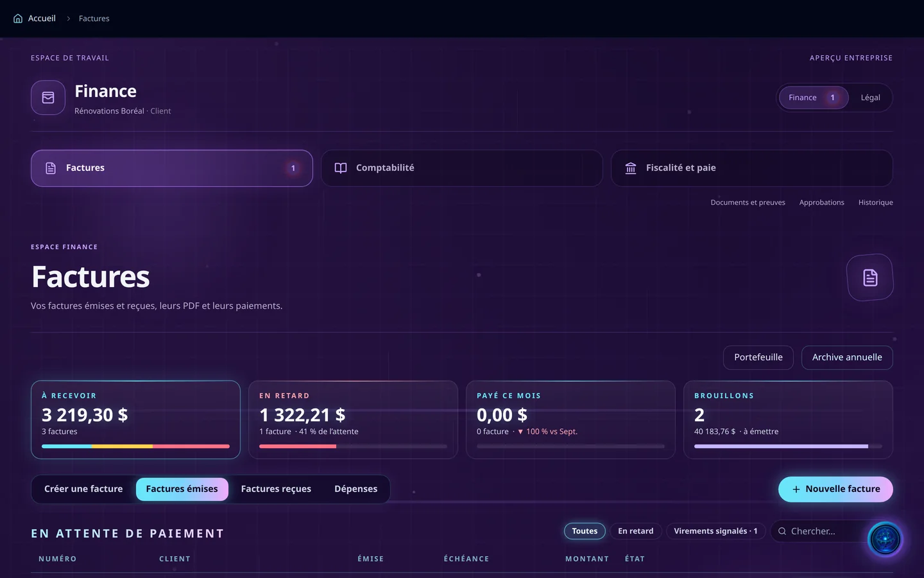Click the large invoice icon beside Factures heading

click(870, 277)
